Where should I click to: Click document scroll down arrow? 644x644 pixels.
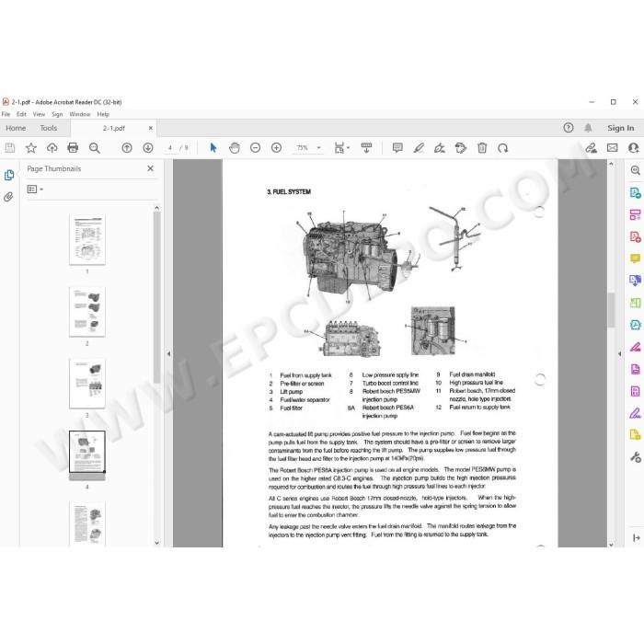(x=611, y=545)
